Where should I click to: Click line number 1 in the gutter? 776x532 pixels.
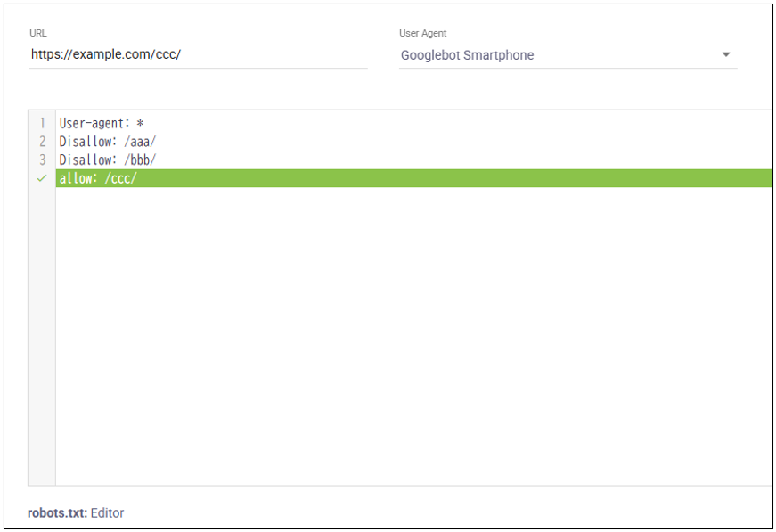42,123
